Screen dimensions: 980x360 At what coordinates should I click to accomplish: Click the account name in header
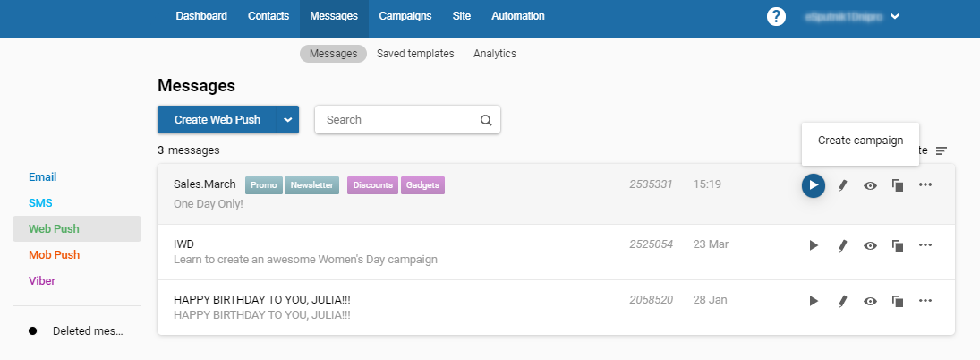pos(844,17)
